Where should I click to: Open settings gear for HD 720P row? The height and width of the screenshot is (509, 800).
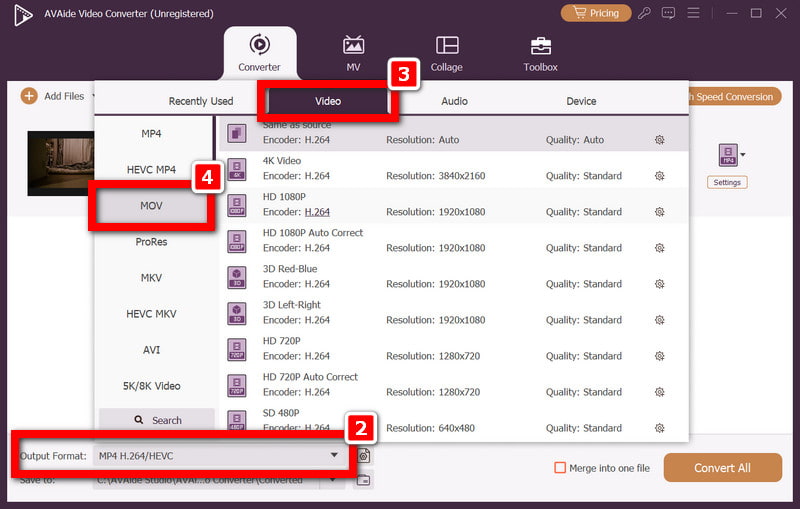[660, 356]
